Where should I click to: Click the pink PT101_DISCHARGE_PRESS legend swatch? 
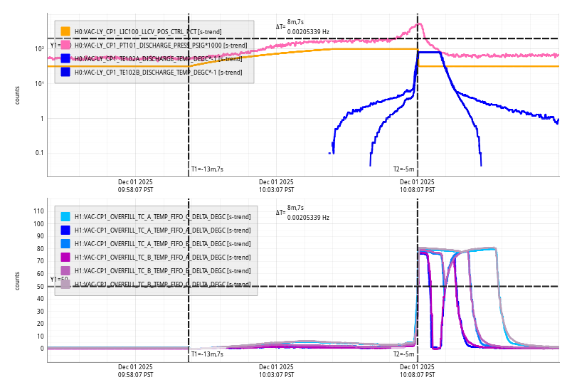(x=65, y=45)
